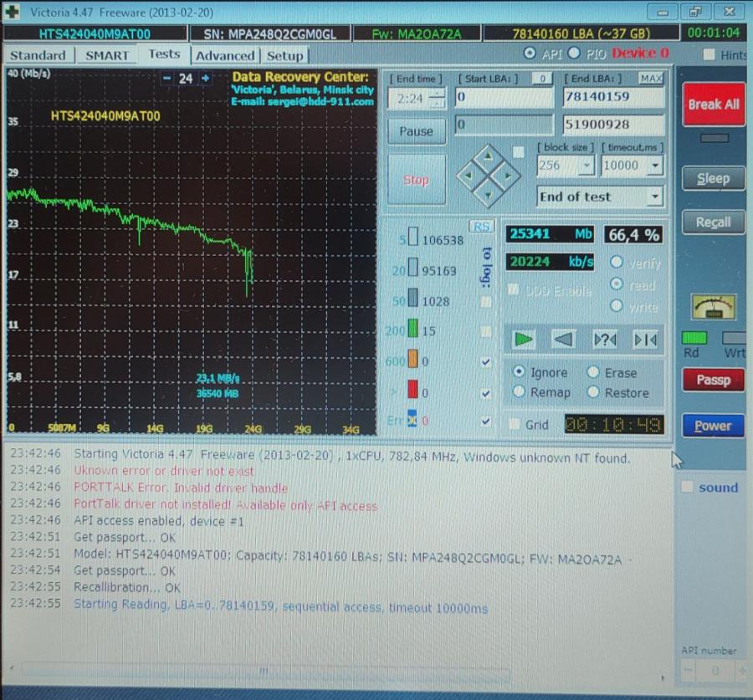Switch to the SMART tab
Image resolution: width=753 pixels, height=700 pixels.
pyautogui.click(x=107, y=55)
